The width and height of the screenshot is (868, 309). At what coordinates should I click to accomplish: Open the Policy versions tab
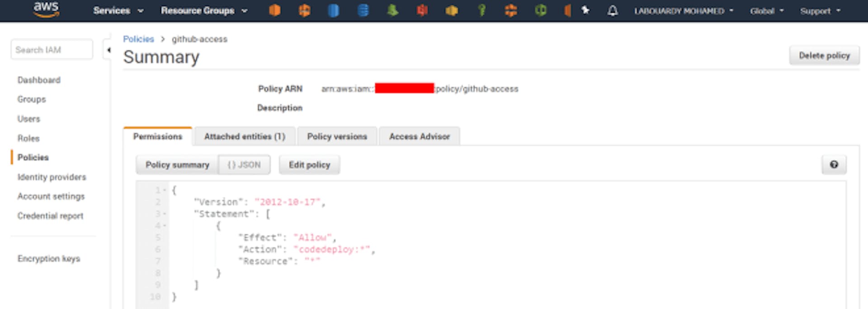(337, 136)
